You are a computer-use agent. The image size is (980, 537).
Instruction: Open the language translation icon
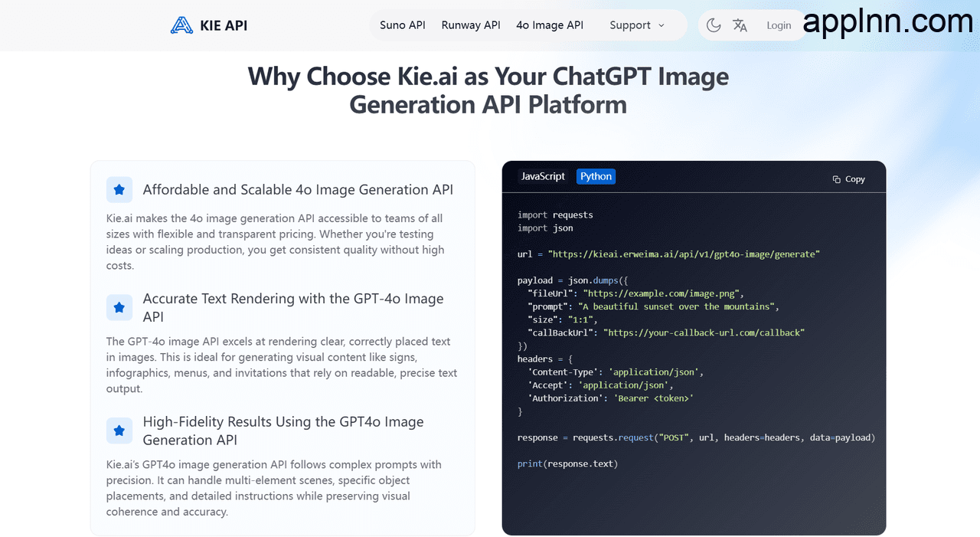[x=740, y=25]
